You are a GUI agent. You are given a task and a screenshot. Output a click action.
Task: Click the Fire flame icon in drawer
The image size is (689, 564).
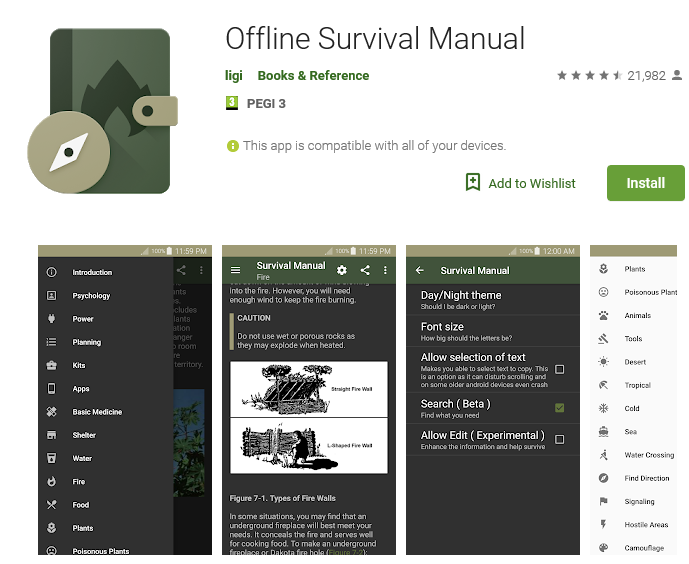pyautogui.click(x=51, y=481)
